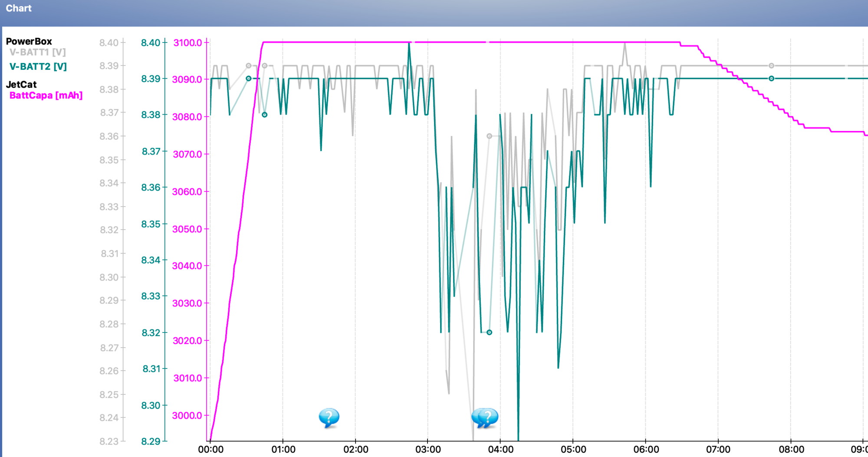Select teal data marker at 8.32 V
The height and width of the screenshot is (457, 868).
click(489, 332)
